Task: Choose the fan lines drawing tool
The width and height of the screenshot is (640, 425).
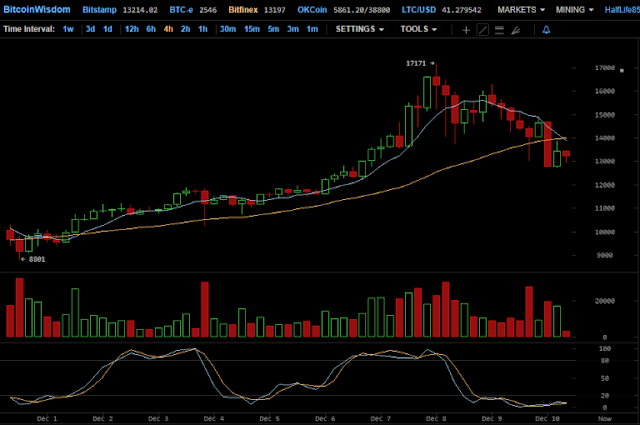Action: [x=516, y=30]
